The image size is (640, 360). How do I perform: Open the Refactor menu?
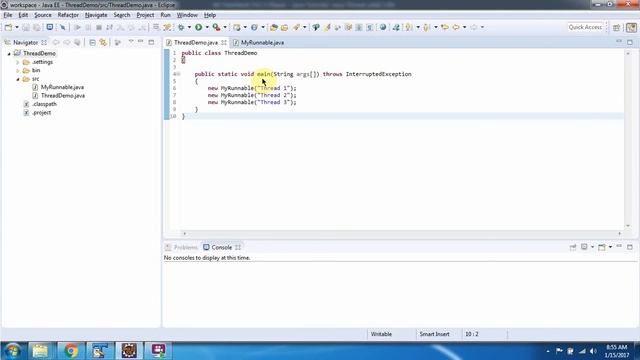tap(68, 15)
